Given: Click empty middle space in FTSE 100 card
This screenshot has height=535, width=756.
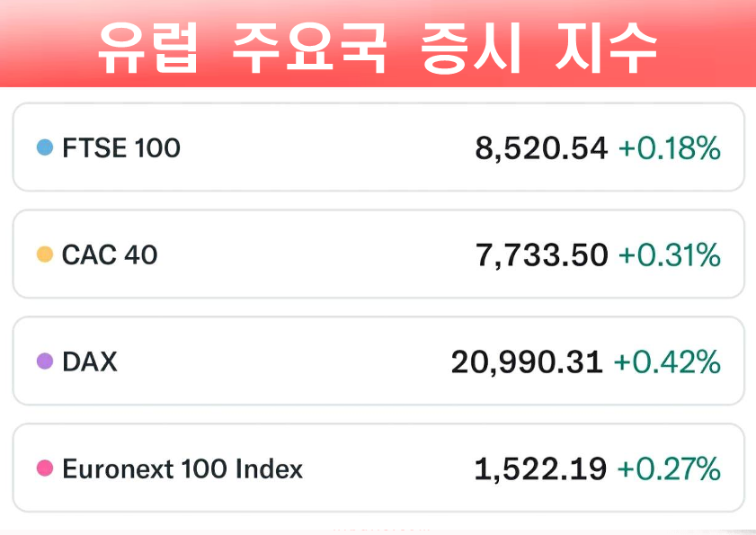Looking at the screenshot, I should pos(324,147).
